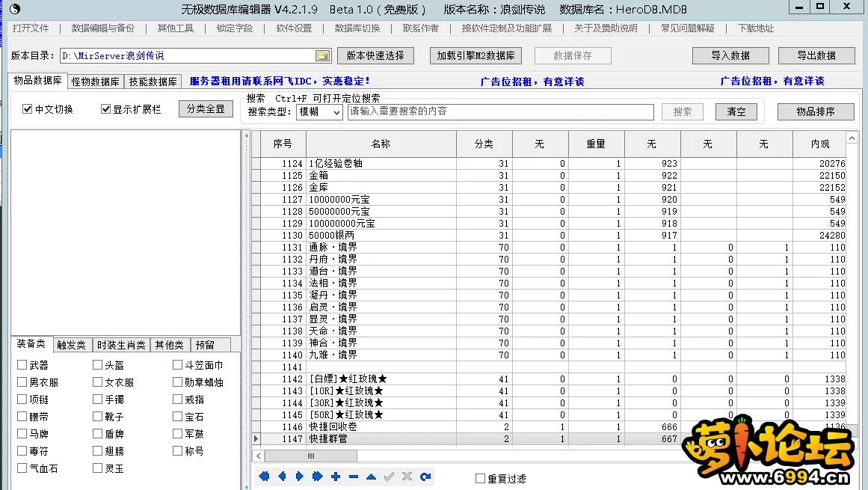
Task: Insert a new record with plus icon
Action: 336,477
